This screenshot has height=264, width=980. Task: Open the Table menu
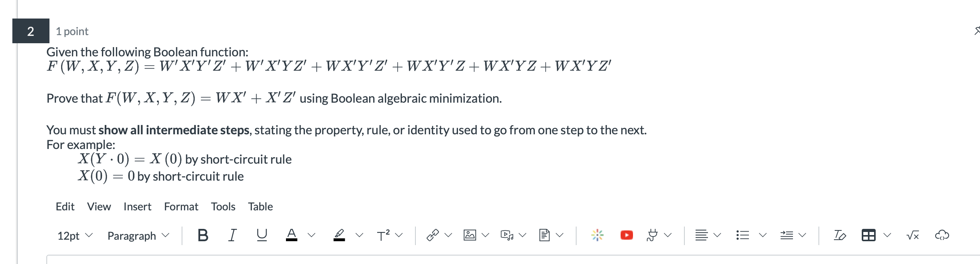[260, 206]
